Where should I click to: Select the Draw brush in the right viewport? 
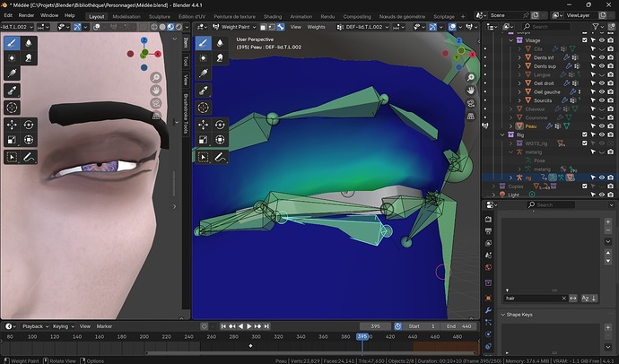tap(204, 43)
